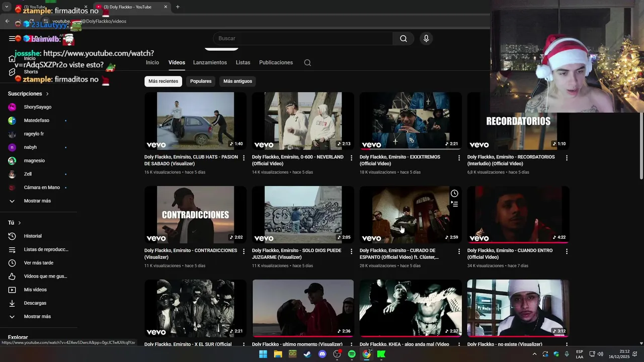Open options menu for RECORDATORIOS video
644x362 pixels.
[567, 158]
